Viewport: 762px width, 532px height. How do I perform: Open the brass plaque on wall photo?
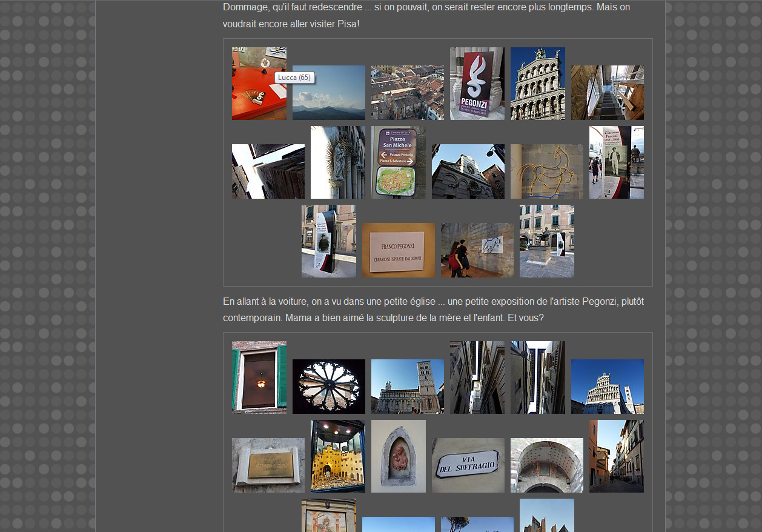point(268,465)
